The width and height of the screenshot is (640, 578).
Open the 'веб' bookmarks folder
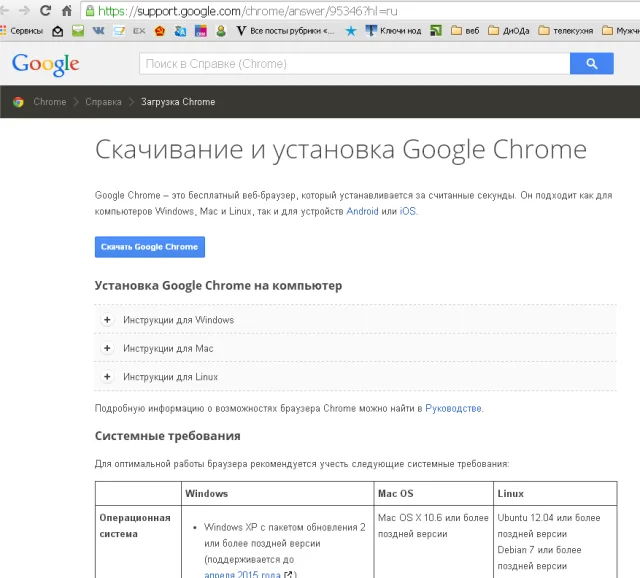[465, 31]
